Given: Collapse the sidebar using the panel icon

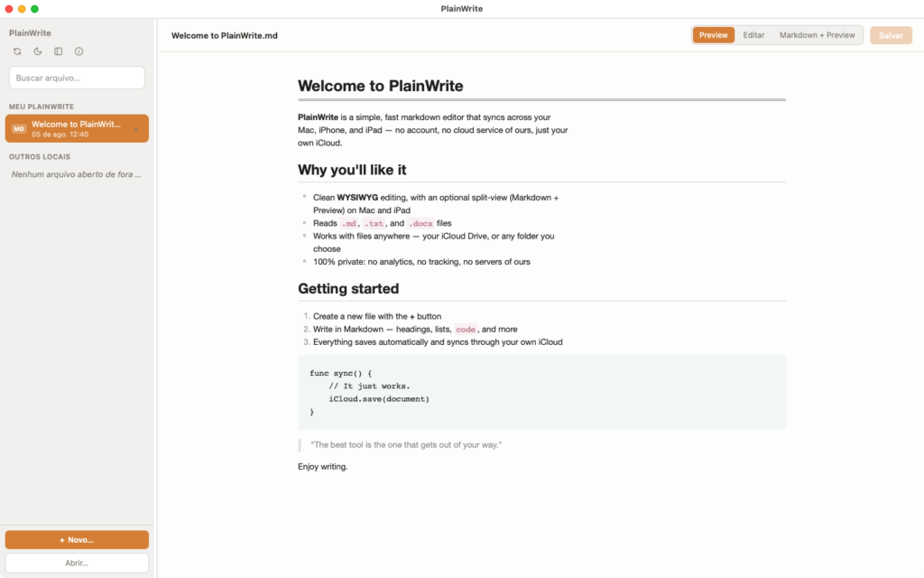Looking at the screenshot, I should click(x=59, y=51).
